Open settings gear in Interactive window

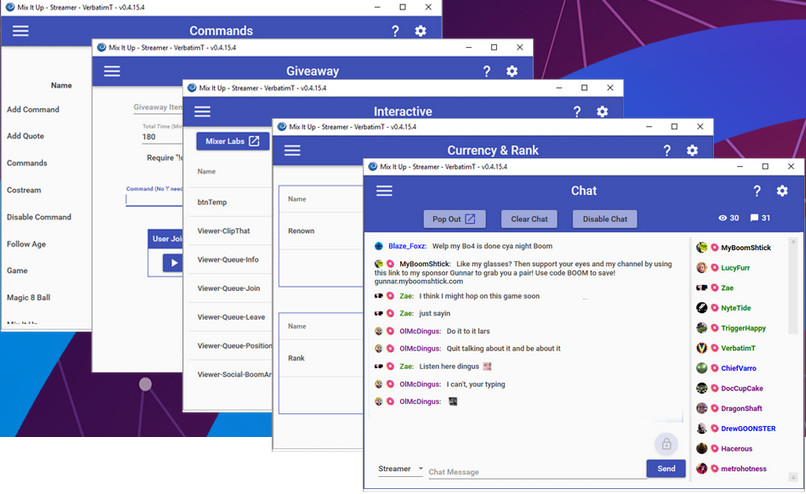602,112
